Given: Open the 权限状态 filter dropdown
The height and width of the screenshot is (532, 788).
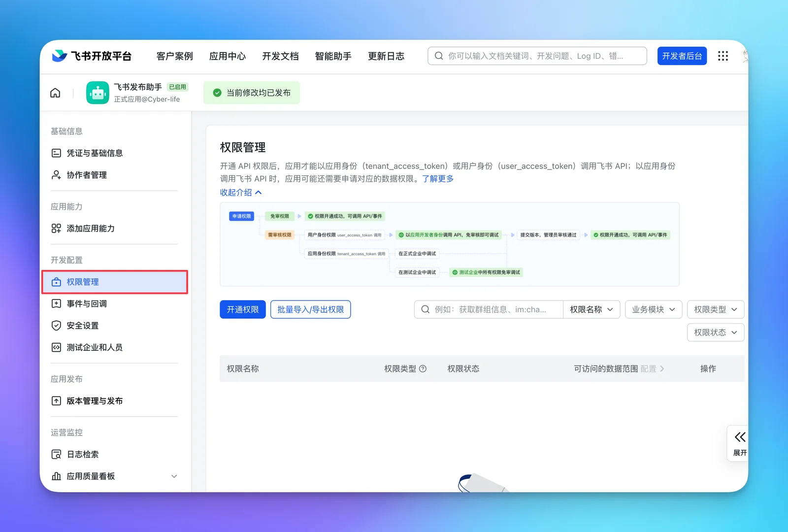Looking at the screenshot, I should pyautogui.click(x=716, y=332).
